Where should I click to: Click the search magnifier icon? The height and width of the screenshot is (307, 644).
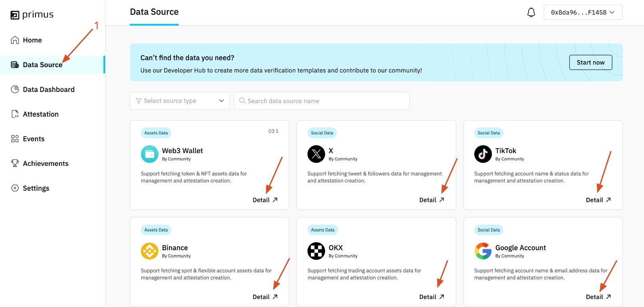[x=242, y=101]
